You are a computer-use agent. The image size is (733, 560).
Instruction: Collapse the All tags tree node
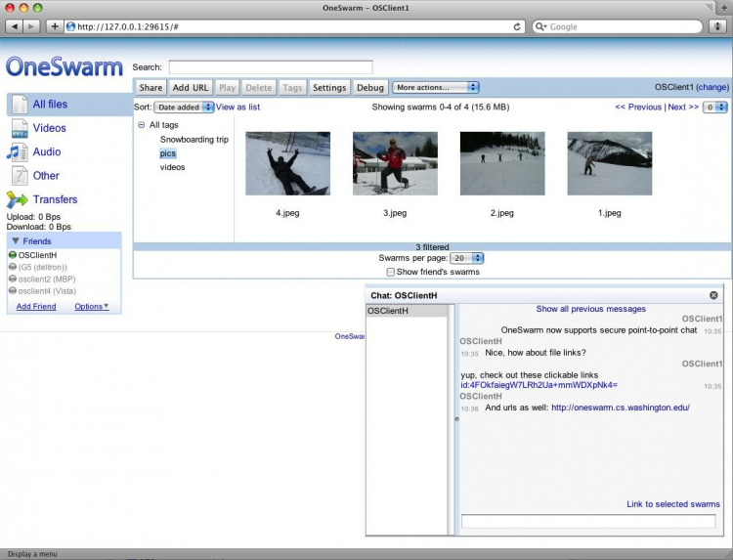point(142,125)
